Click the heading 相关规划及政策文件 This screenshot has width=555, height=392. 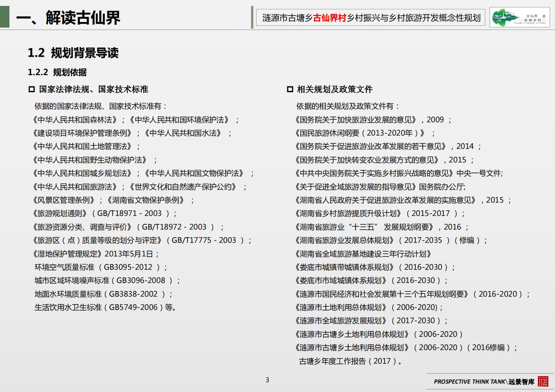coord(335,89)
